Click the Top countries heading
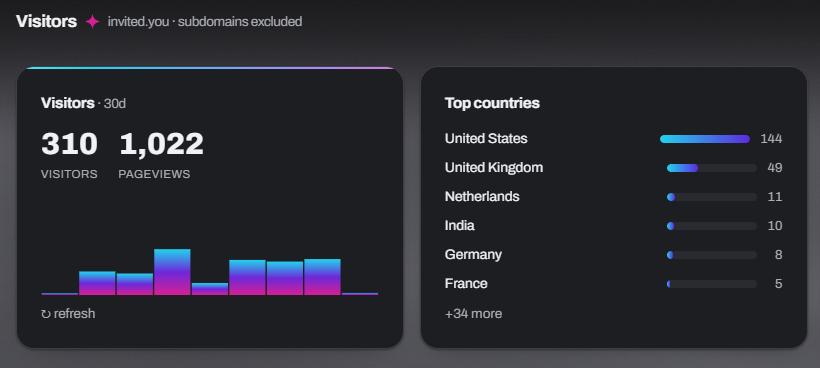The image size is (820, 368). click(492, 103)
